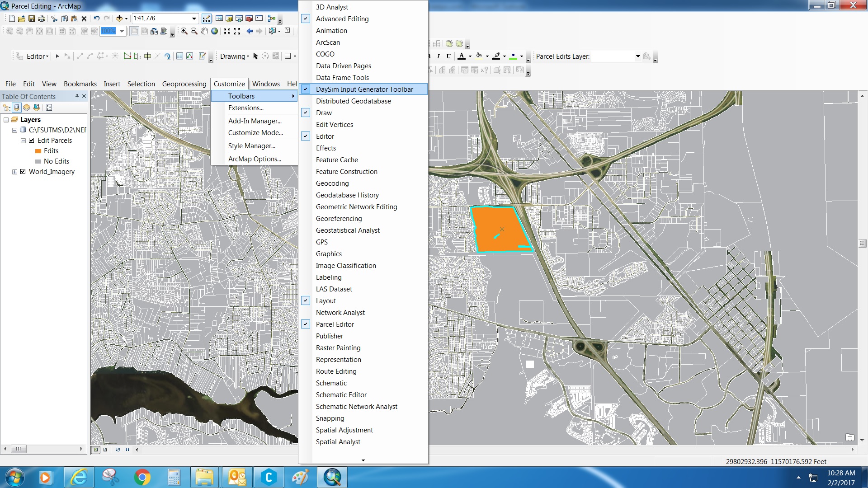Screen dimensions: 868x488
Task: Click the Save document icon
Action: (32, 19)
